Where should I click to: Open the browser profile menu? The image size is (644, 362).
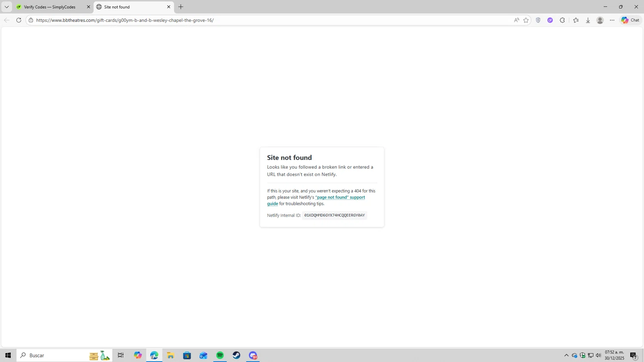coord(600,20)
